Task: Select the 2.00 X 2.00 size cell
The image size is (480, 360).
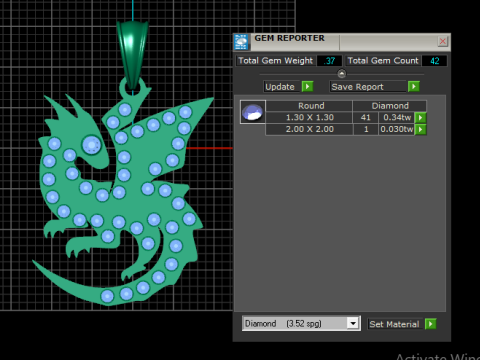Action: point(309,129)
